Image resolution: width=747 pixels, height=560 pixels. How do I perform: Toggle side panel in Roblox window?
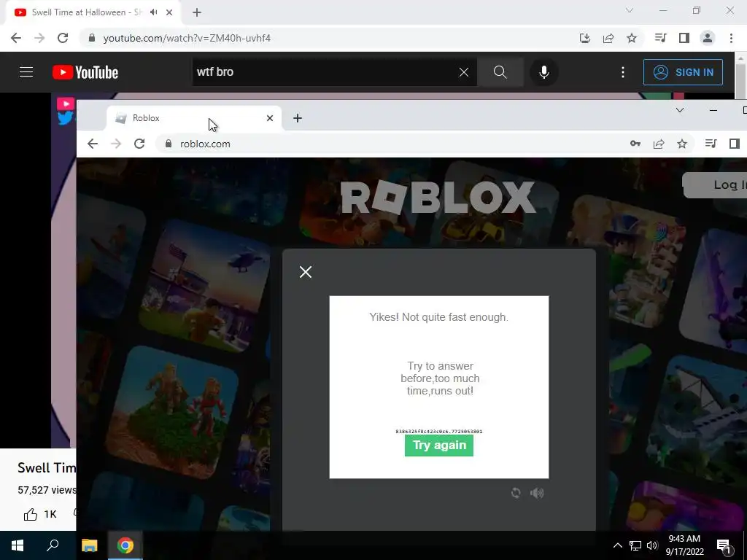(x=734, y=144)
